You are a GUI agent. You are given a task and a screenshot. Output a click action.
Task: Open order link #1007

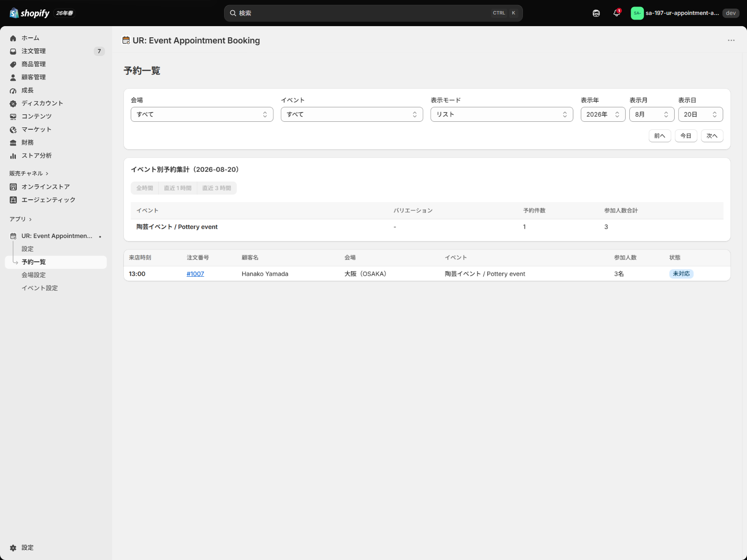pos(195,274)
